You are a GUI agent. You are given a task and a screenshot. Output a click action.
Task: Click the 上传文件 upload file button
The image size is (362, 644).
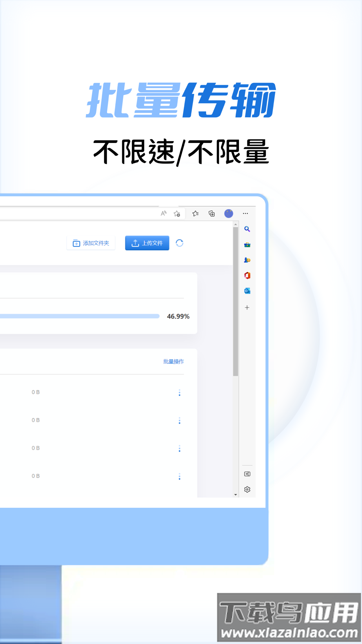(147, 243)
